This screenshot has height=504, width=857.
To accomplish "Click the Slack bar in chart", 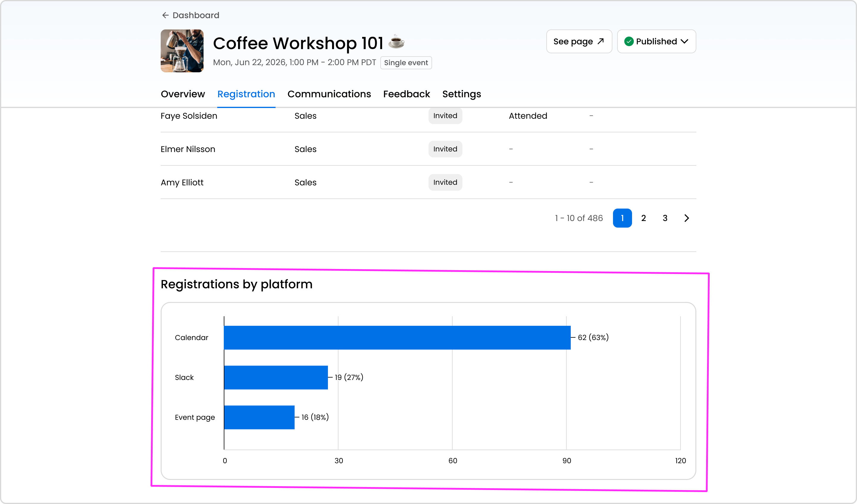I will pyautogui.click(x=276, y=377).
